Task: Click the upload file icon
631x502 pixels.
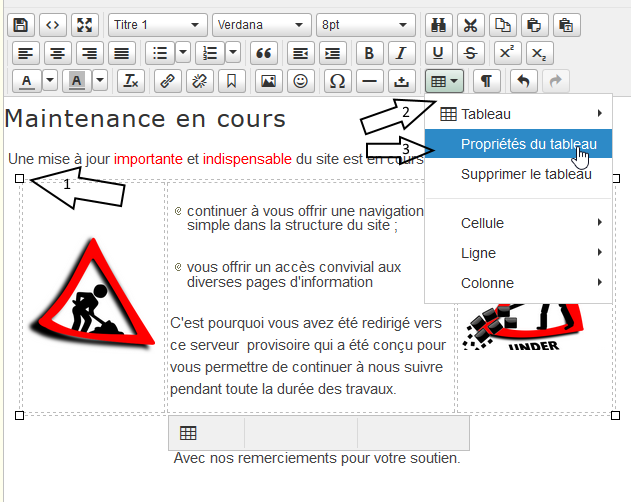Action: point(401,81)
